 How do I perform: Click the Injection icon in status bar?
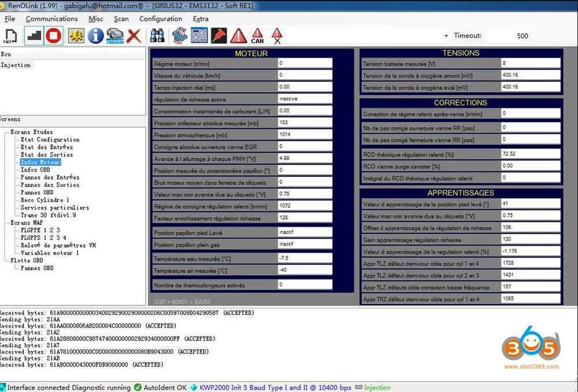[359, 387]
